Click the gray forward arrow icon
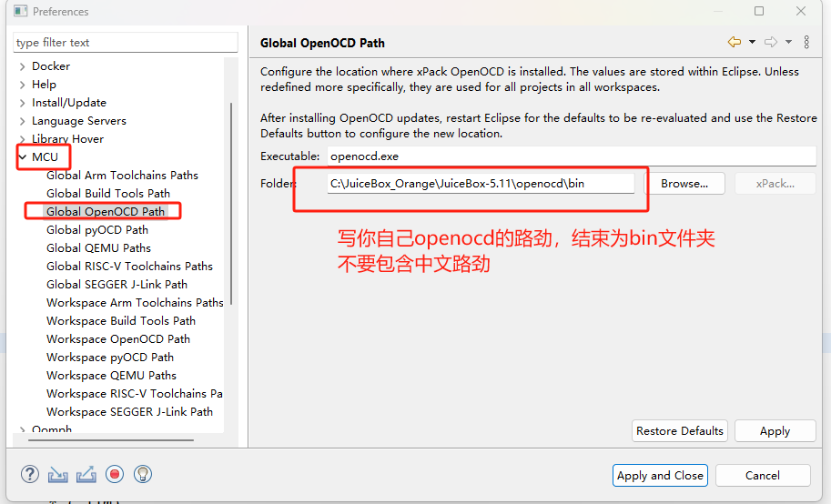 [x=770, y=42]
